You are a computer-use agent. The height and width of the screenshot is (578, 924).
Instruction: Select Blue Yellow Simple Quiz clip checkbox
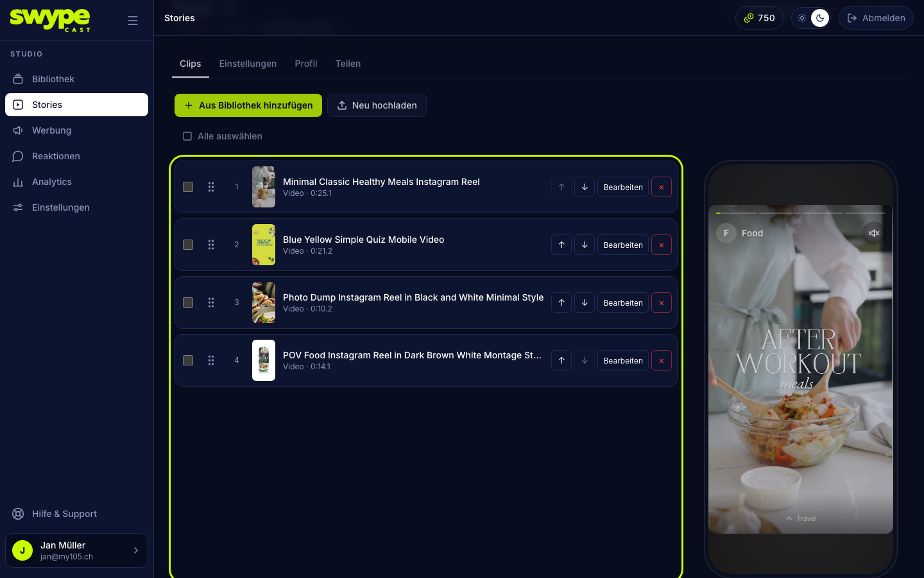(188, 245)
